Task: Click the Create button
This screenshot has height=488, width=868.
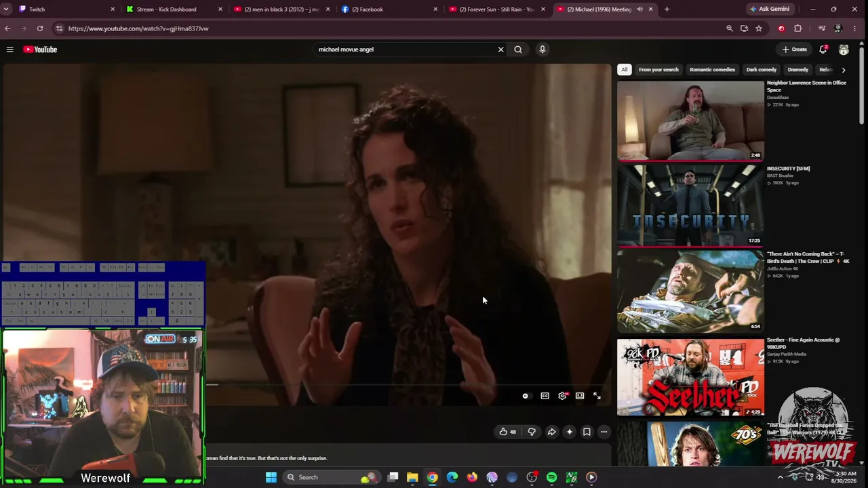Action: 795,49
